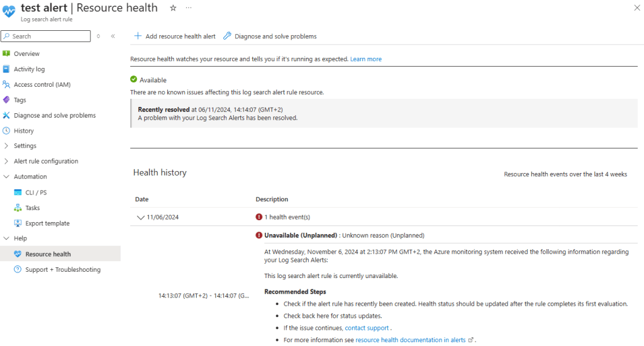The image size is (644, 346).
Task: Expand Alert rule configuration section
Action: coord(6,161)
